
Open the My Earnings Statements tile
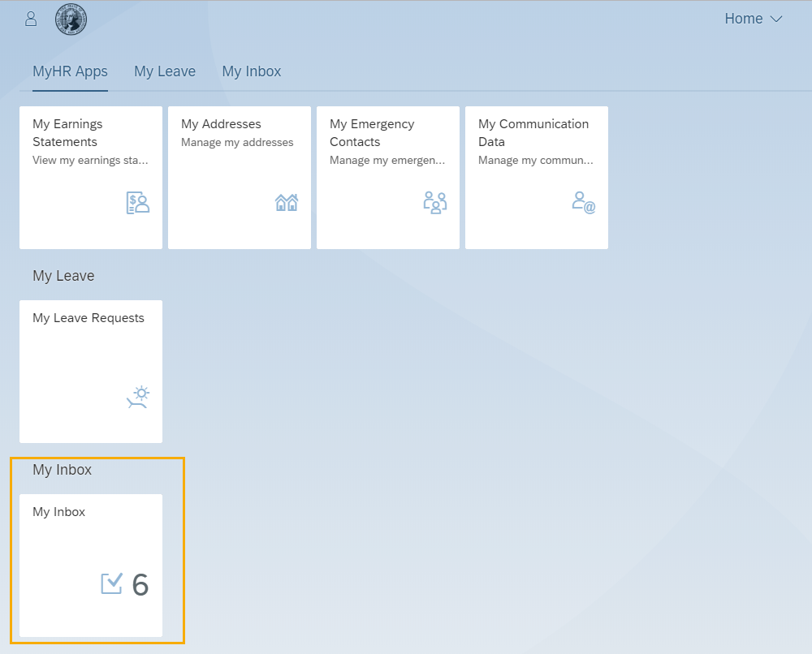tap(90, 177)
